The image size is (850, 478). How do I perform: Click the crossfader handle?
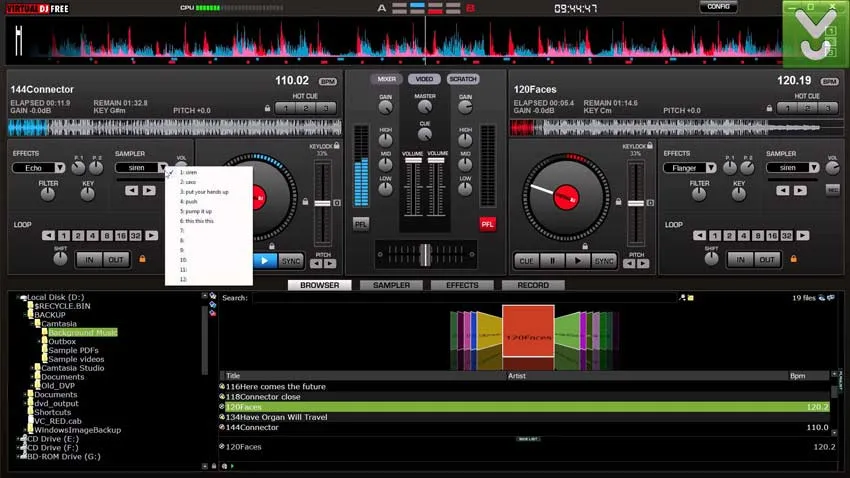[426, 255]
